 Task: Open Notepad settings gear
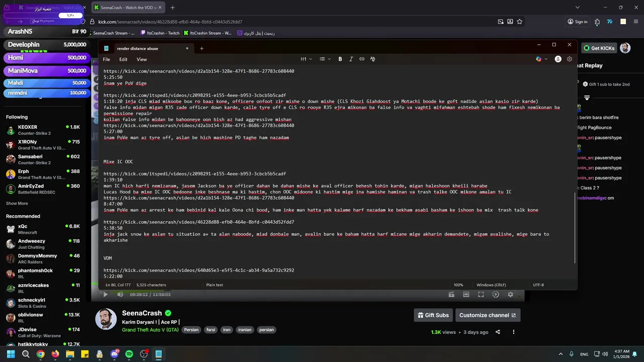click(x=570, y=59)
